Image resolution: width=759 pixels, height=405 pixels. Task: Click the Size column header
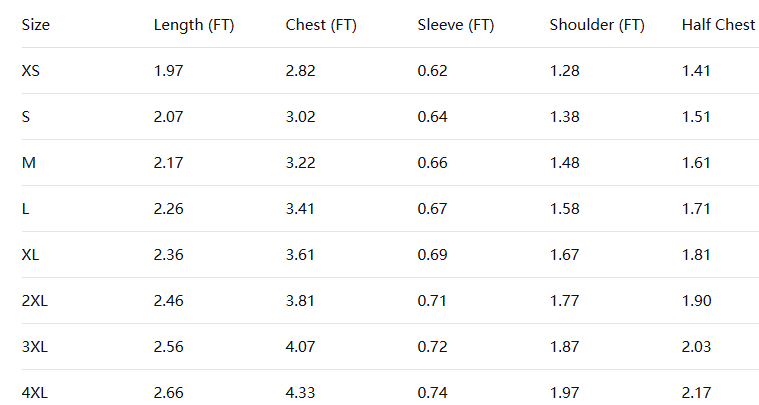coord(36,25)
